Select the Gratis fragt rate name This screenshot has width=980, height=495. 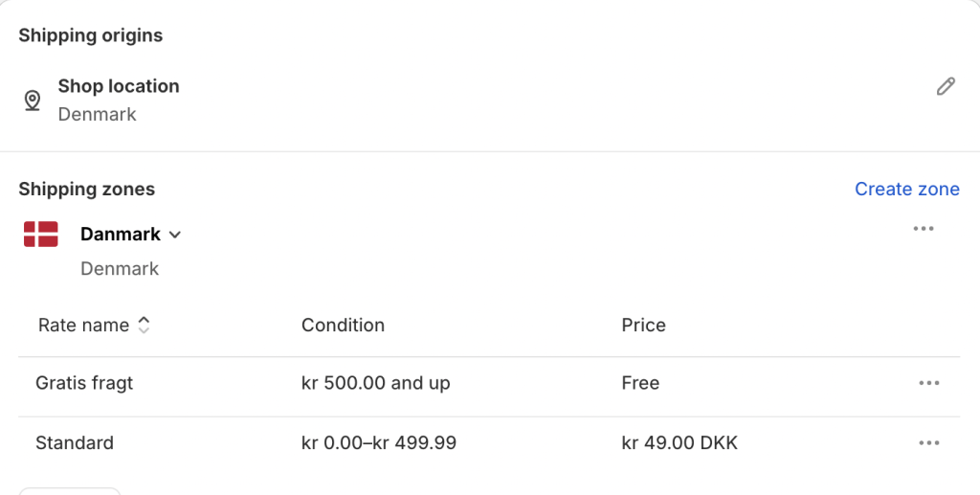click(x=84, y=383)
